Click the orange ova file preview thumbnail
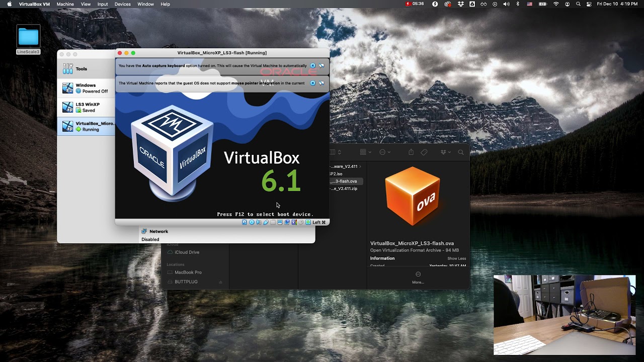644x362 pixels. [413, 196]
